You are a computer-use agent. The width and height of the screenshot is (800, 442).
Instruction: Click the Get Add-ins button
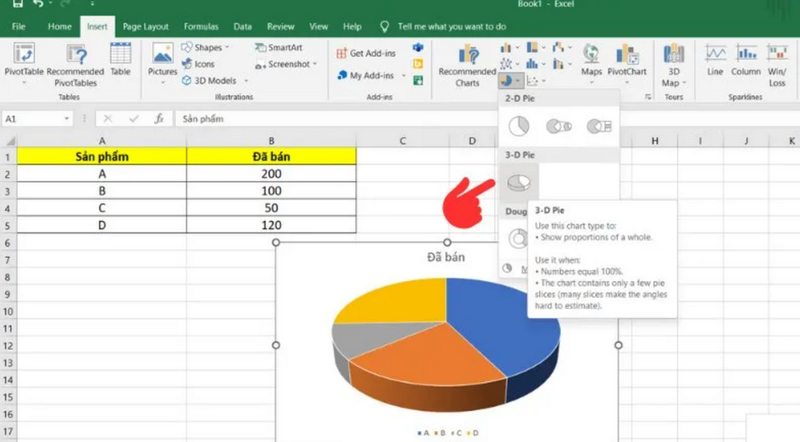366,53
